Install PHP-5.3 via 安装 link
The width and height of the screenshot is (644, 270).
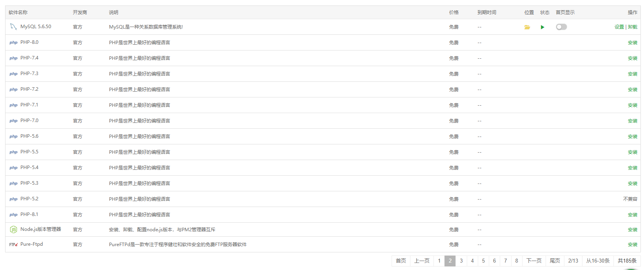633,184
